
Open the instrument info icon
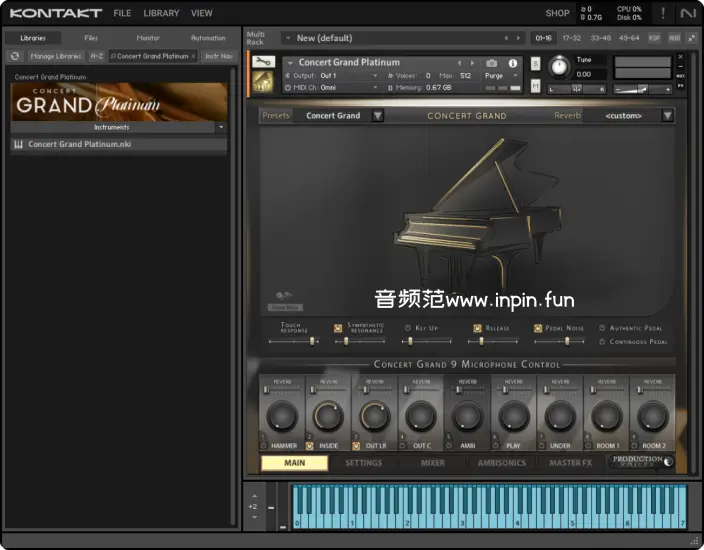click(514, 62)
